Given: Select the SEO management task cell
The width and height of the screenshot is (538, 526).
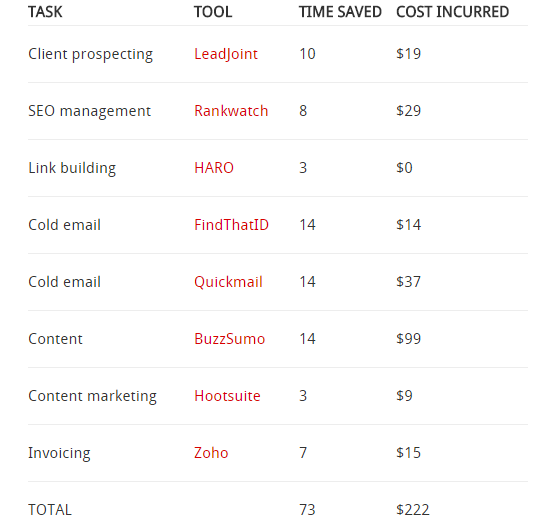Looking at the screenshot, I should [x=89, y=111].
